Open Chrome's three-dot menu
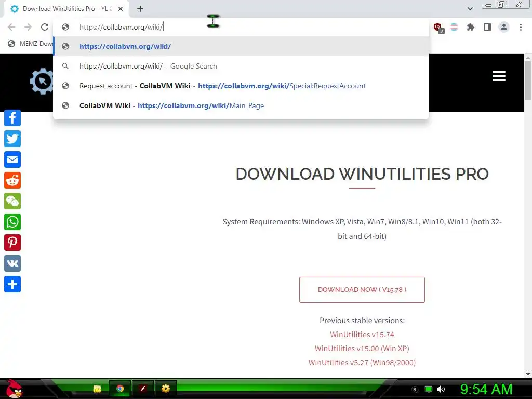532x399 pixels. point(521,27)
